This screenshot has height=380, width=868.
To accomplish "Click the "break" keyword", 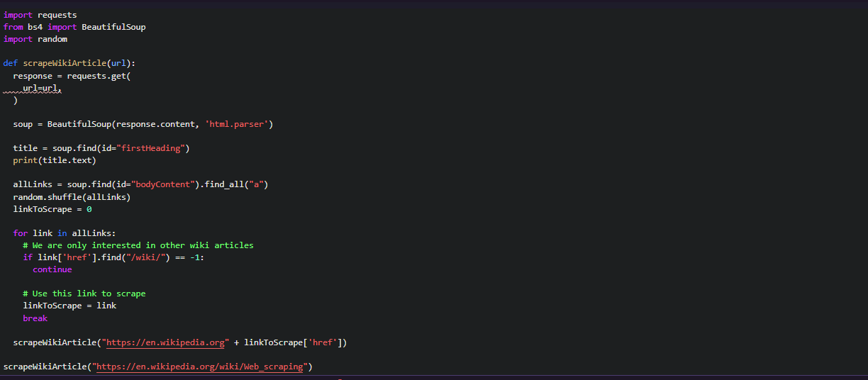I will tap(35, 318).
